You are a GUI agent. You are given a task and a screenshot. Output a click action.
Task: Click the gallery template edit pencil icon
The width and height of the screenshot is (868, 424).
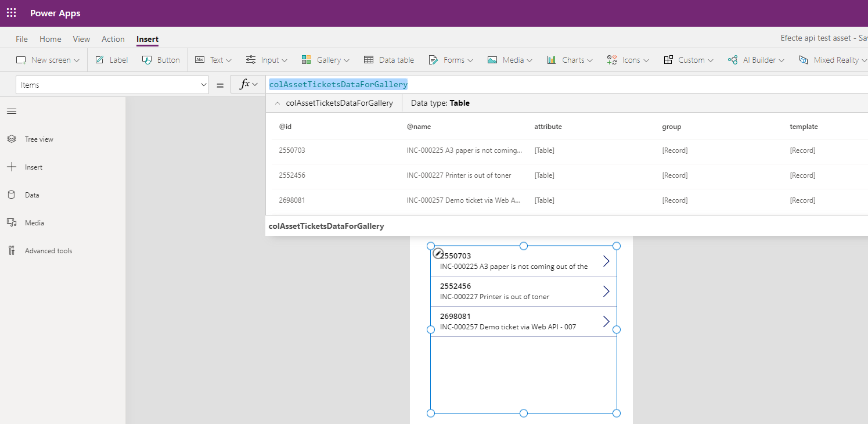pos(439,253)
